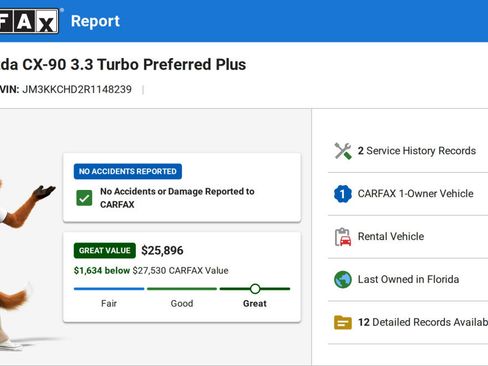The height and width of the screenshot is (366, 488).
Task: Click CARFAX 1-Owner Vehicle text
Action: (x=415, y=193)
